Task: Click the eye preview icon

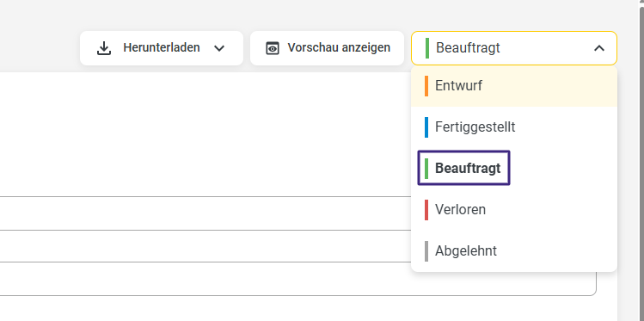Action: pyautogui.click(x=273, y=48)
